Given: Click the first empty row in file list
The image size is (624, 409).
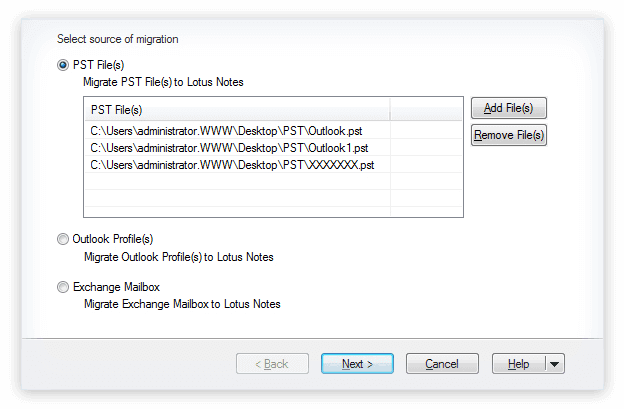Looking at the screenshot, I should click(x=273, y=181).
